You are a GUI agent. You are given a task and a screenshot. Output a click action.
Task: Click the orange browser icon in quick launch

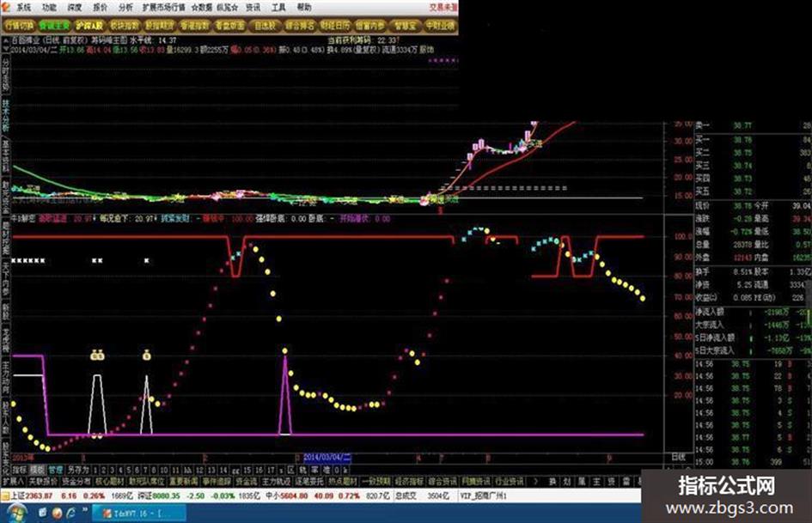click(57, 514)
